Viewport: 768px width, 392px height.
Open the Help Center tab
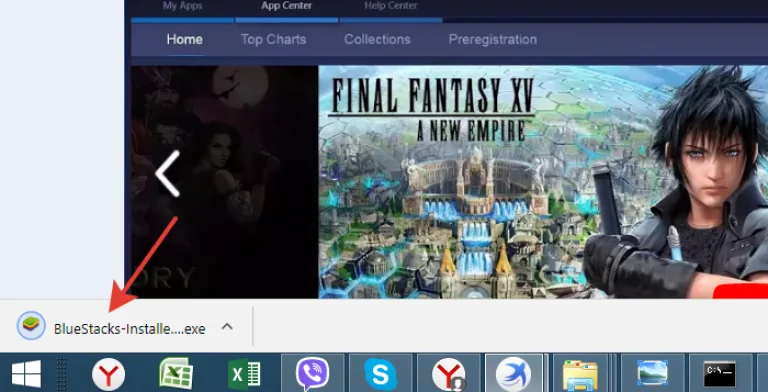click(x=391, y=6)
